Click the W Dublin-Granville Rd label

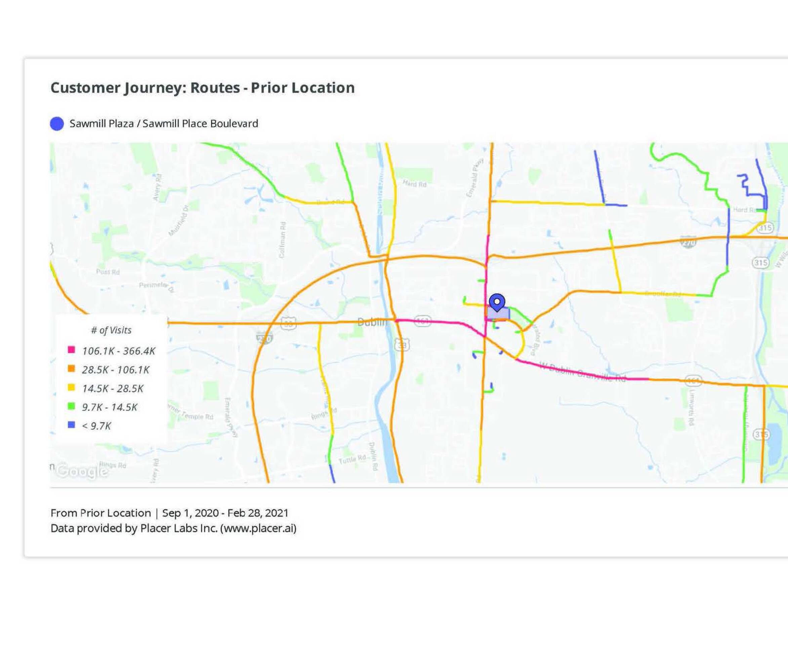(583, 372)
